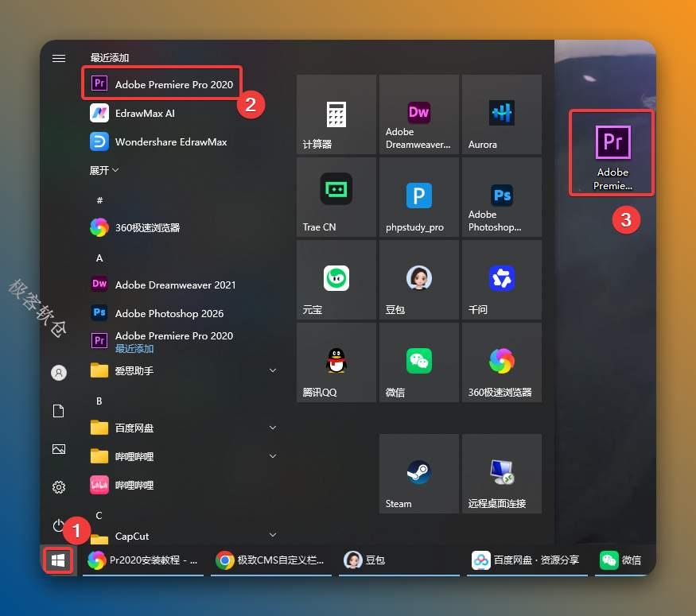The image size is (696, 616).
Task: Launch the Steam tile
Action: [x=418, y=474]
